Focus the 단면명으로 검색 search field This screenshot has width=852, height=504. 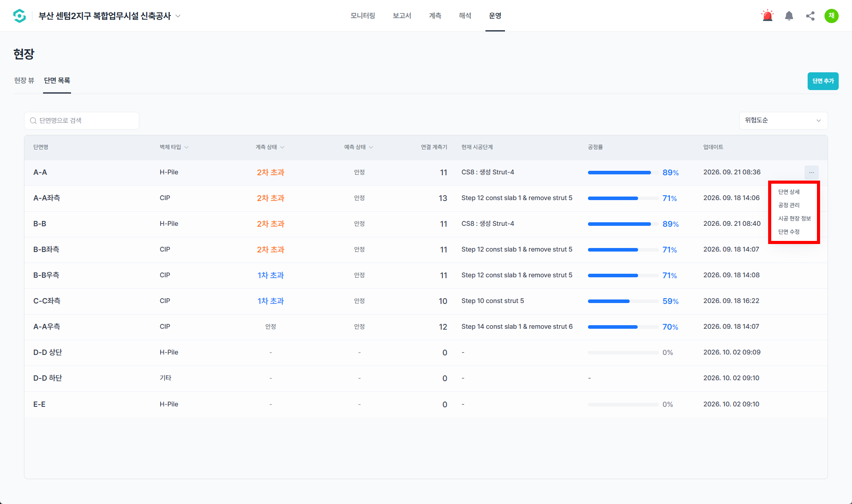pyautogui.click(x=82, y=121)
